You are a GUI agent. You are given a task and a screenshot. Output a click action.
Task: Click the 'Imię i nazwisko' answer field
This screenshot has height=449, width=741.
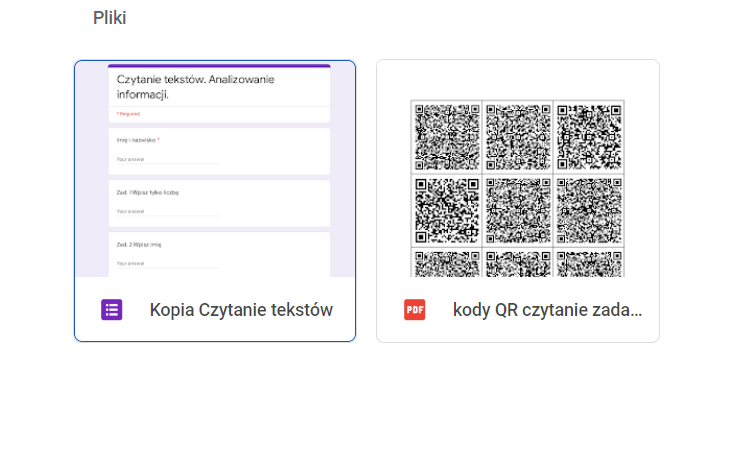[167, 159]
